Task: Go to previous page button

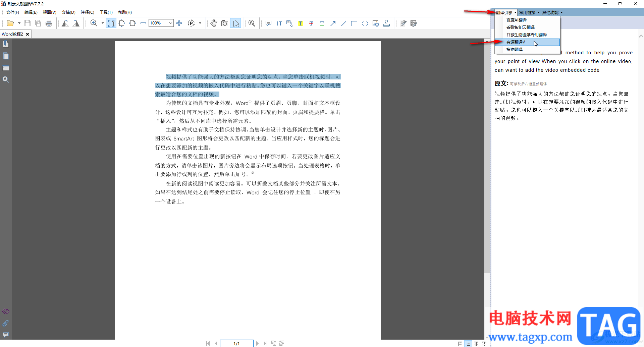Action: coord(216,343)
